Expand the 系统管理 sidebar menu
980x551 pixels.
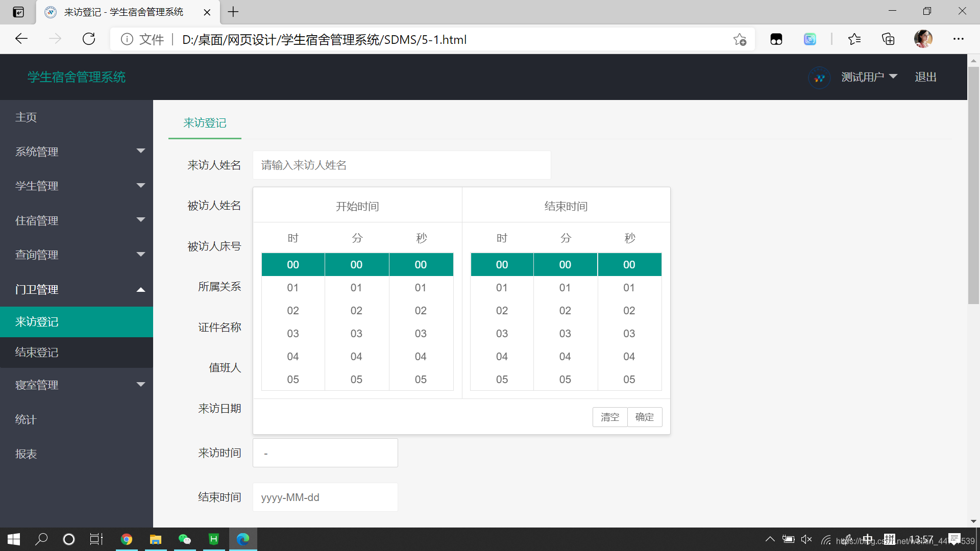tap(77, 152)
